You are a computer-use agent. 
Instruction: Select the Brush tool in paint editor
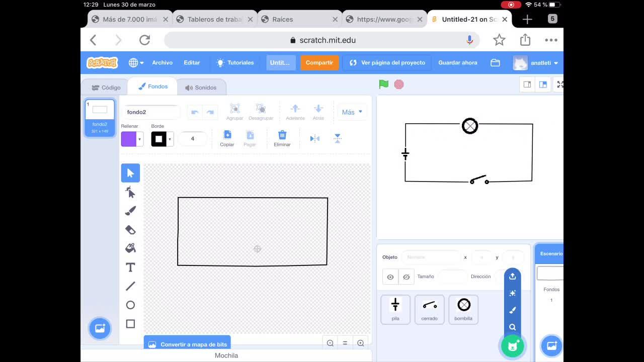pyautogui.click(x=130, y=211)
